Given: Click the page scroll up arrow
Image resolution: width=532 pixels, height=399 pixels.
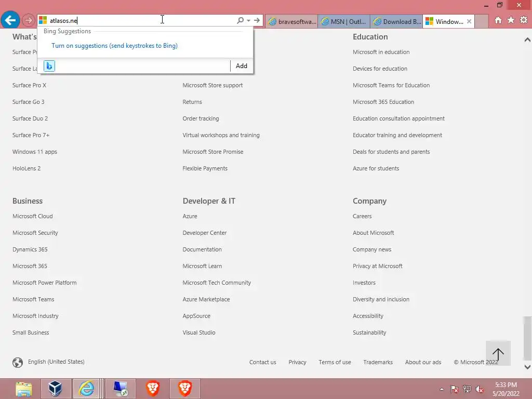Looking at the screenshot, I should [x=527, y=40].
